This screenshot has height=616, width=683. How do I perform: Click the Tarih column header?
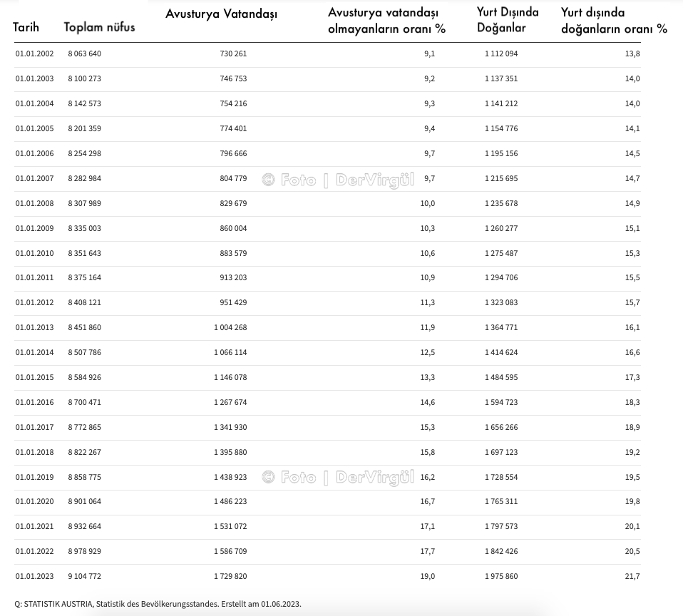(x=26, y=27)
